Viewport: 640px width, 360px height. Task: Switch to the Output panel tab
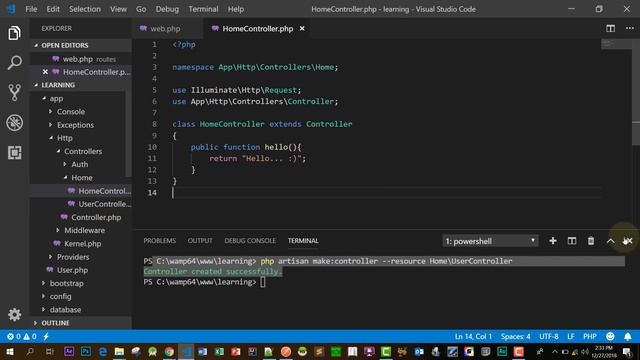[x=200, y=241]
